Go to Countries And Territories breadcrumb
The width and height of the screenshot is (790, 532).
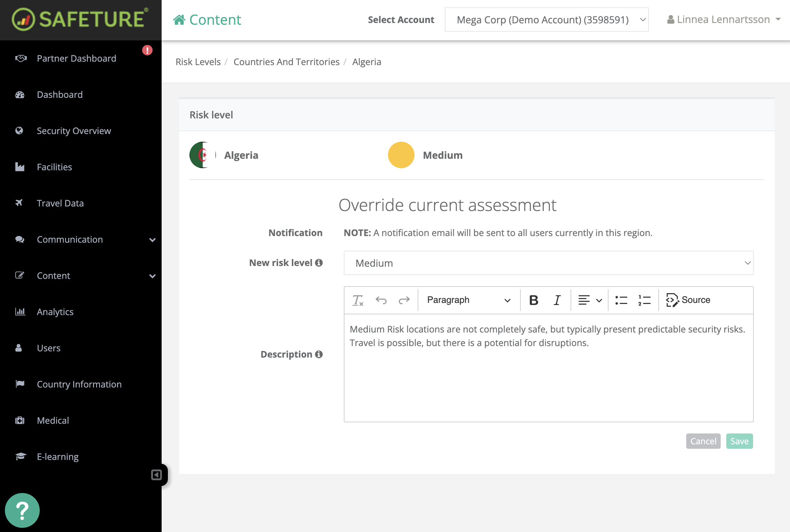tap(286, 62)
